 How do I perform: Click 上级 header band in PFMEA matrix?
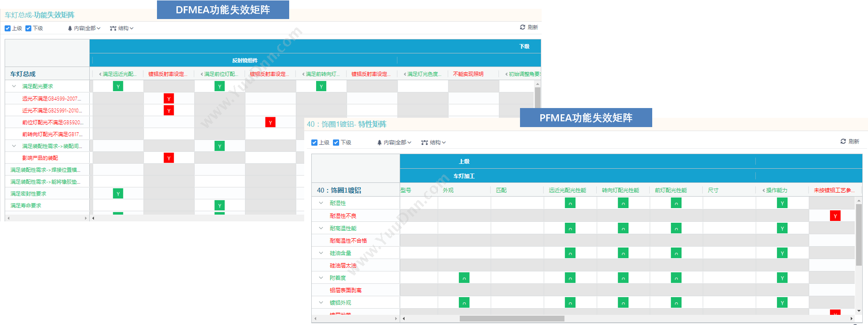tap(578, 161)
